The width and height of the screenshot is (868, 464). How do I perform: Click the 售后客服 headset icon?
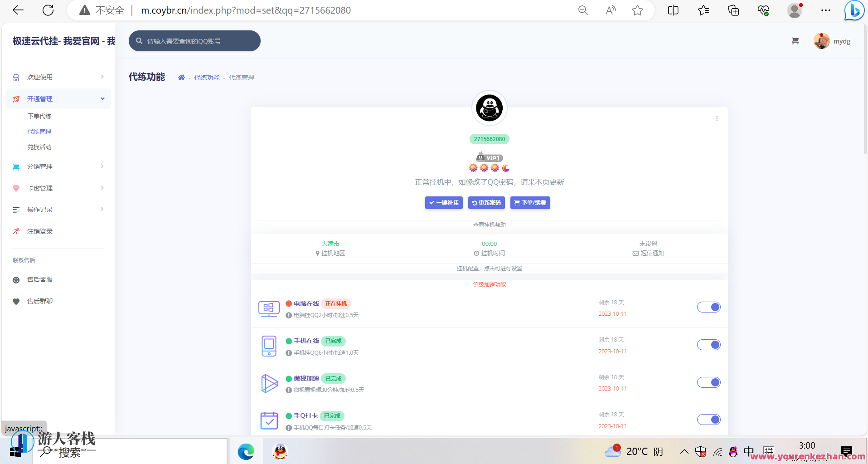[16, 279]
